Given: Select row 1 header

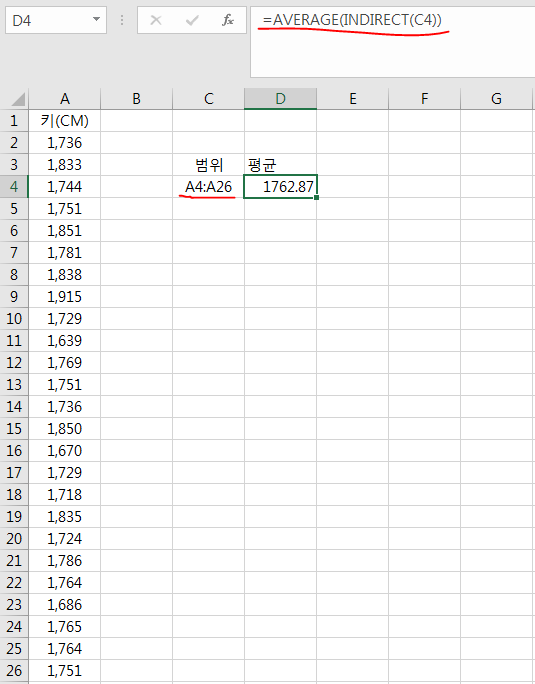Looking at the screenshot, I should [x=14, y=121].
